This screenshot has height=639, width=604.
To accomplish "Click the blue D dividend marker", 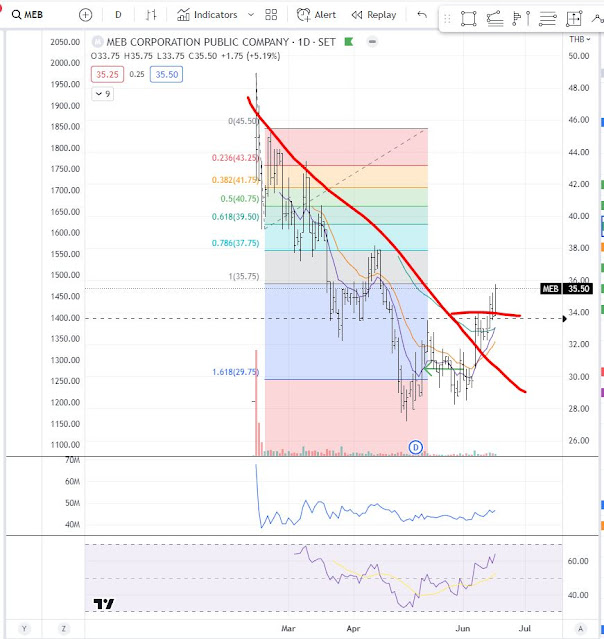I will click(x=415, y=447).
